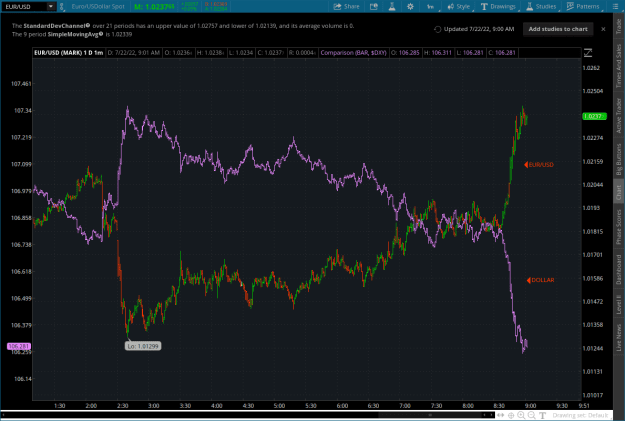Zoom out with the minus magnifier icon
This screenshot has height=421, width=625.
tap(532, 415)
